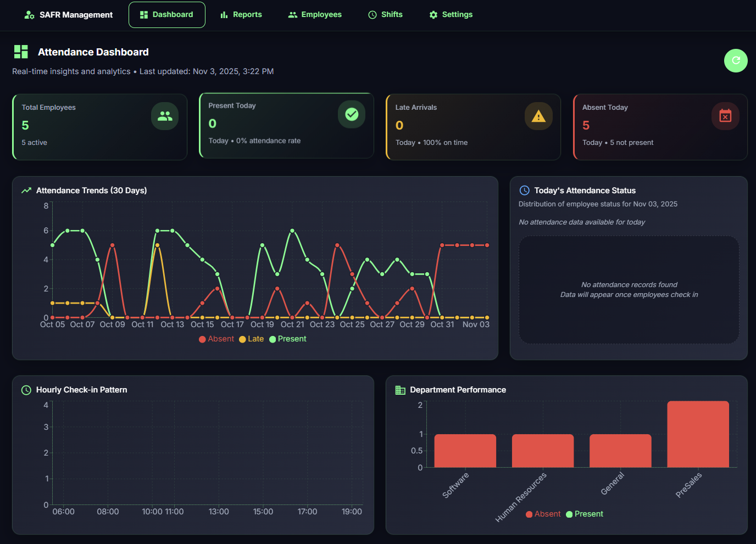Click the Absent Today calendar icon

pyautogui.click(x=725, y=116)
